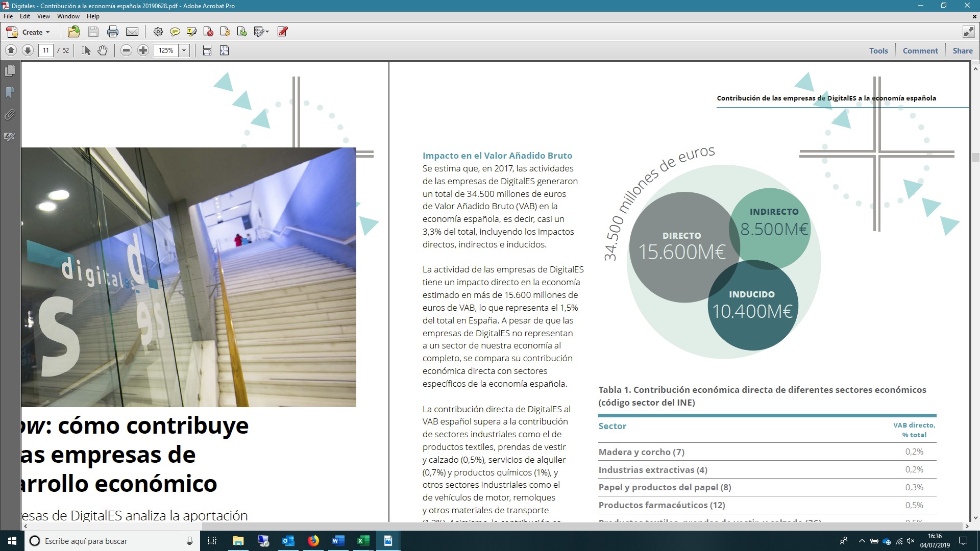The height and width of the screenshot is (551, 980).
Task: Open the Action Center notifications icon
Action: [x=963, y=541]
